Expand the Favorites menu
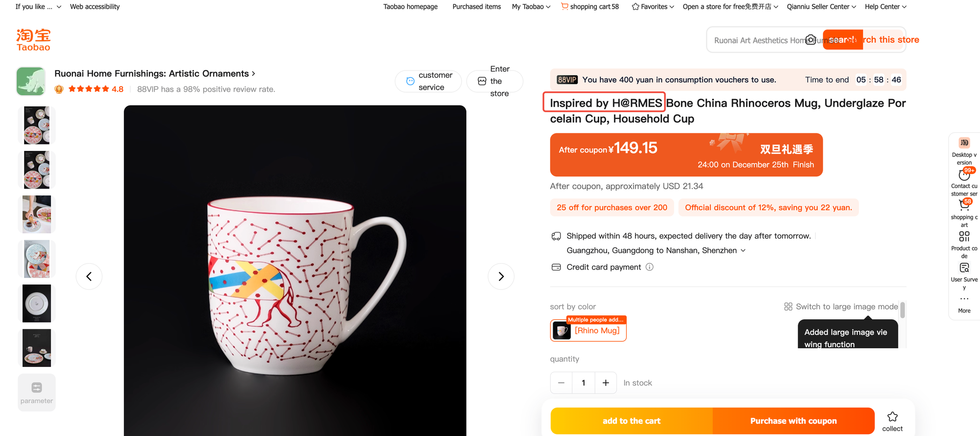Image resolution: width=980 pixels, height=436 pixels. pyautogui.click(x=653, y=7)
